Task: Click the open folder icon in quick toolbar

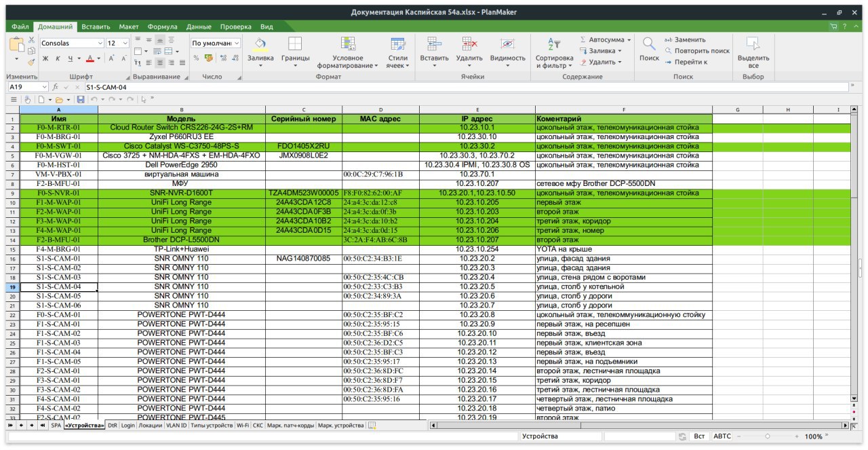Action: click(59, 99)
